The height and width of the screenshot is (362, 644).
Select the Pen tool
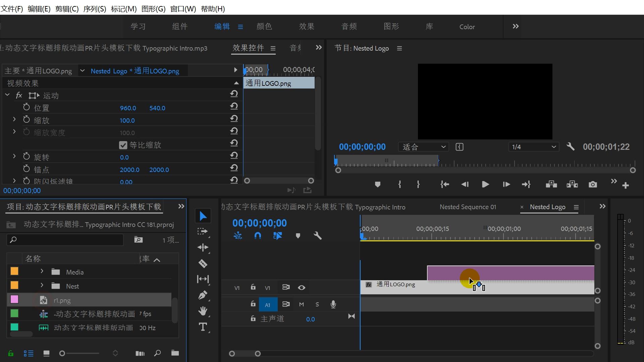coord(203,295)
